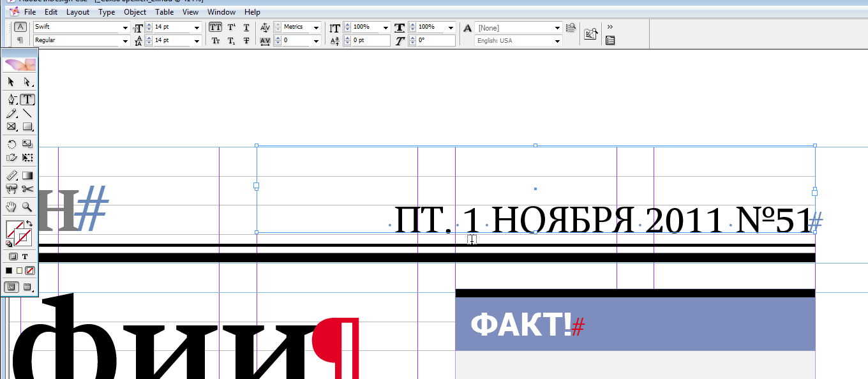This screenshot has height=379, width=868.
Task: Open the tracking value dropdown arrow
Action: click(316, 41)
